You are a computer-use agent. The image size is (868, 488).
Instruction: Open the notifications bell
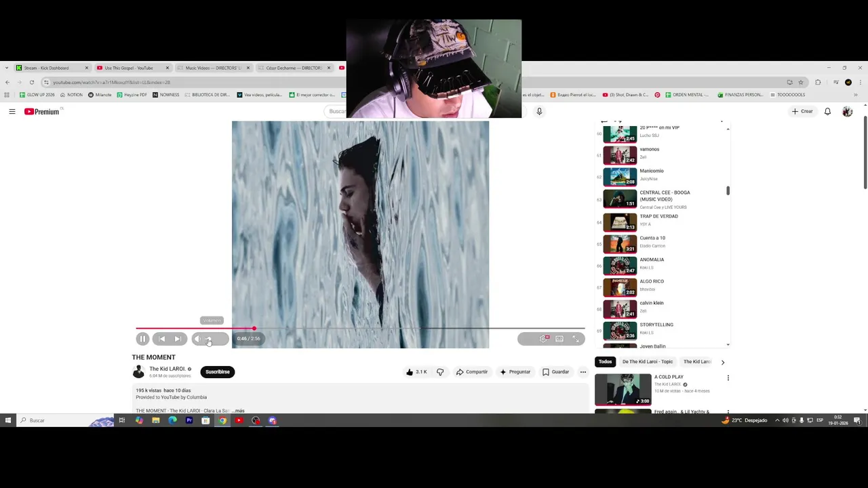[x=827, y=111]
